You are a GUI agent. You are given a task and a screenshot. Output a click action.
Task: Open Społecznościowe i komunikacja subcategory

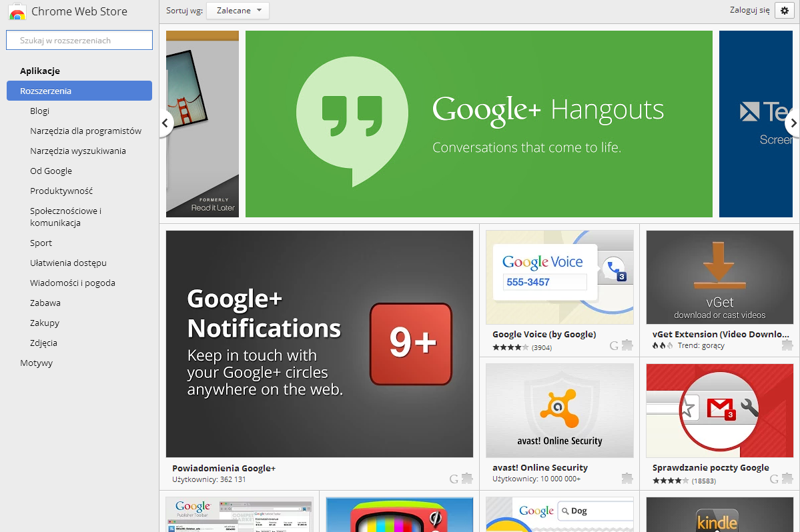[x=66, y=217]
